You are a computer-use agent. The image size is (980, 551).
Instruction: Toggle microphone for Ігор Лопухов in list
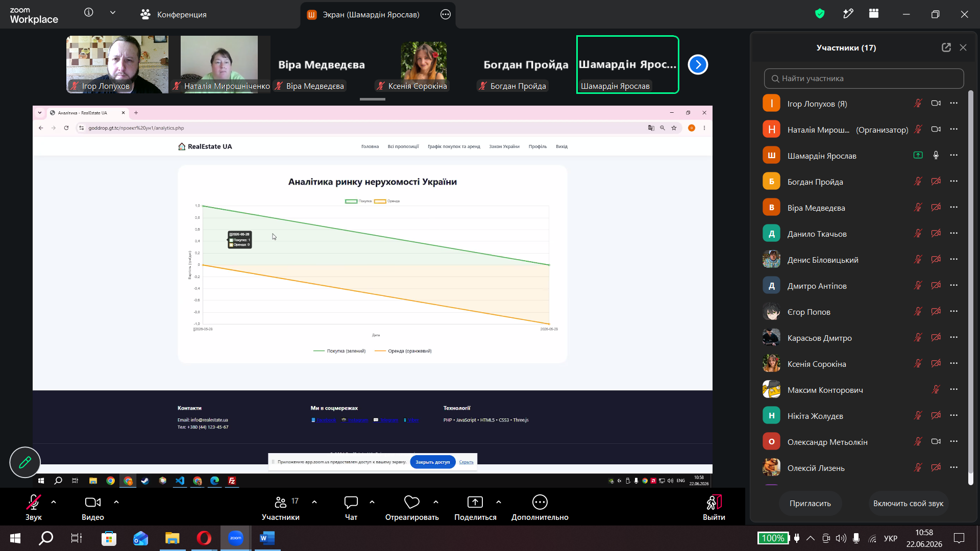tap(918, 103)
